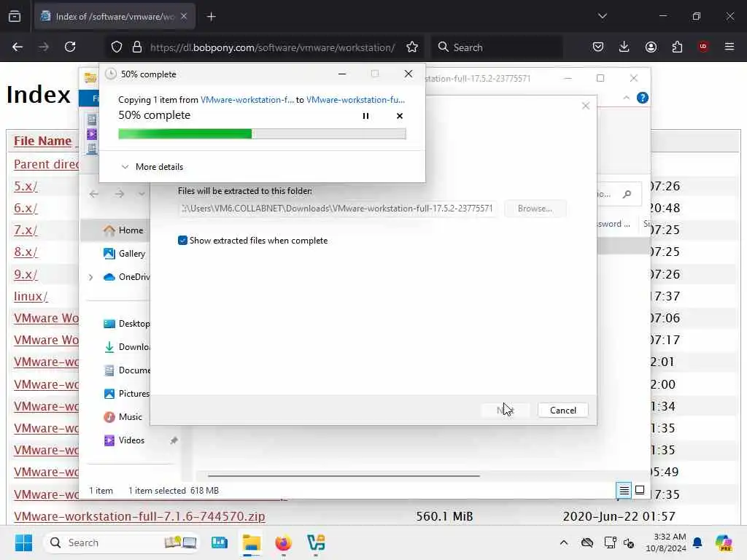Click the Explorer horizontal scrollbar
The image size is (747, 560).
coord(344,475)
